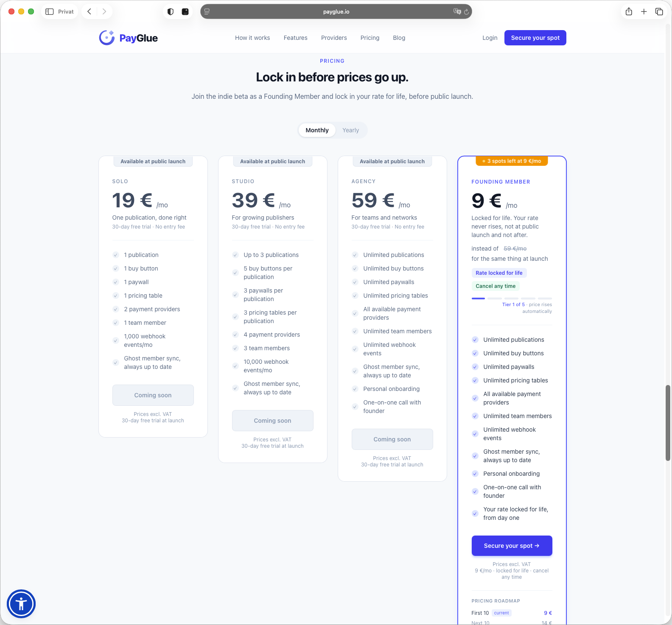Image resolution: width=672 pixels, height=625 pixels.
Task: Click the crossed-out 59 €/mo price
Action: pyautogui.click(x=515, y=248)
